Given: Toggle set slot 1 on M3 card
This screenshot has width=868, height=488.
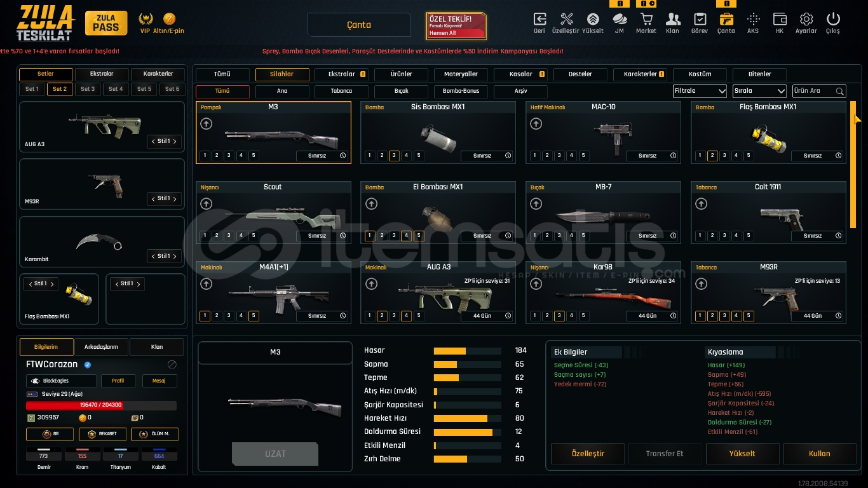Looking at the screenshot, I should coord(205,156).
